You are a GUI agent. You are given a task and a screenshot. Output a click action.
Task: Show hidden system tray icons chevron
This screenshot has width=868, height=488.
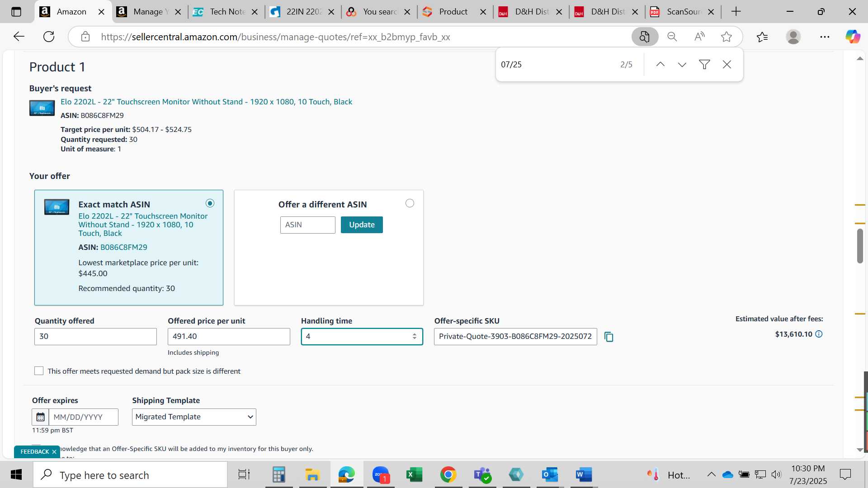pyautogui.click(x=711, y=475)
